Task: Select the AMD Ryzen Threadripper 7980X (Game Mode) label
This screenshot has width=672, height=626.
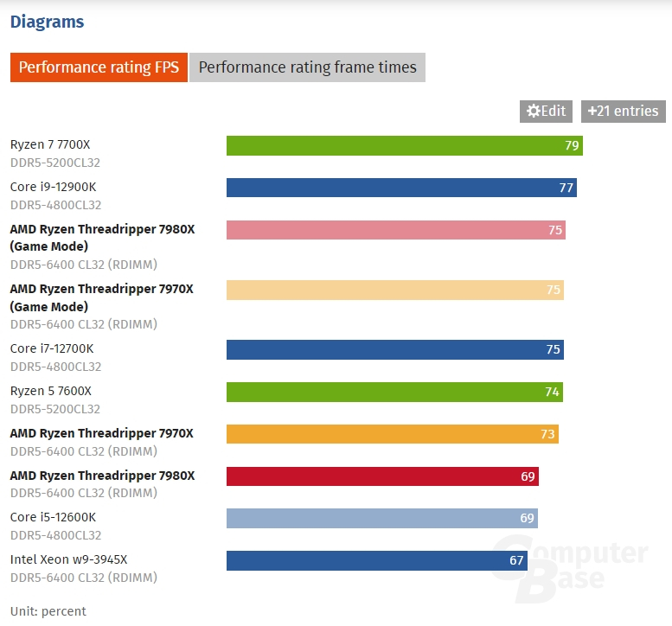Action: (101, 238)
